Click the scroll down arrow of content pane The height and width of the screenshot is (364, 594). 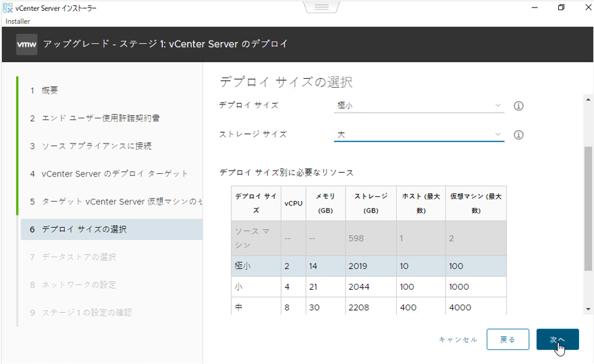coord(587,308)
